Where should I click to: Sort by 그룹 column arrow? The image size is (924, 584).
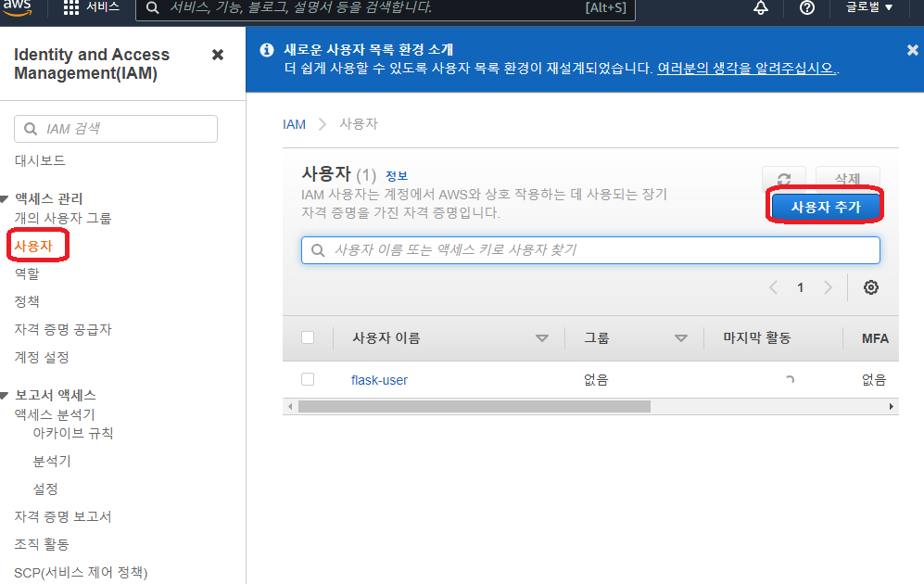(681, 338)
